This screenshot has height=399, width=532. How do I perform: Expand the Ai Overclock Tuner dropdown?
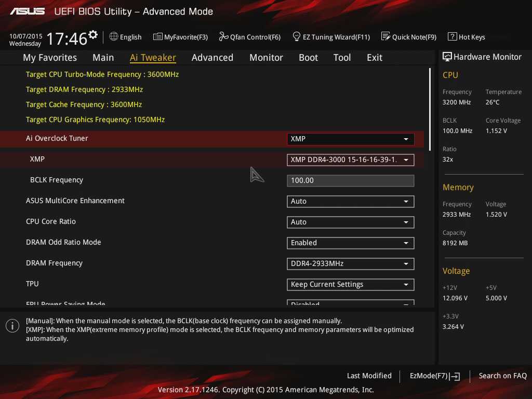[350, 139]
